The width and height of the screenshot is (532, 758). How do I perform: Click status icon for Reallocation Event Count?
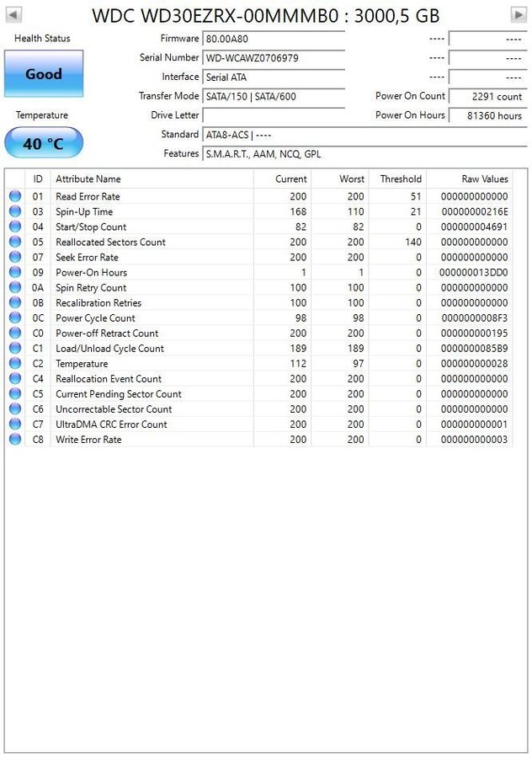point(15,378)
